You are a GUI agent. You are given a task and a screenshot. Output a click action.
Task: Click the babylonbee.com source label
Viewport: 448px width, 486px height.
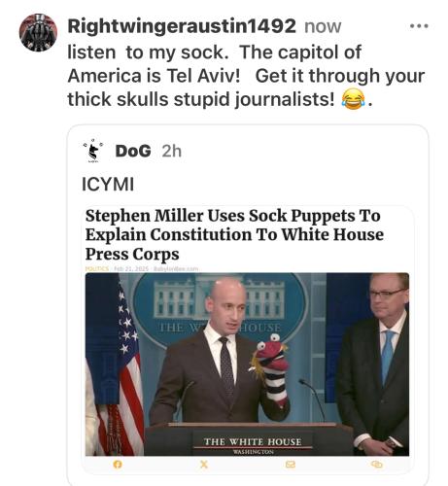coord(176,268)
